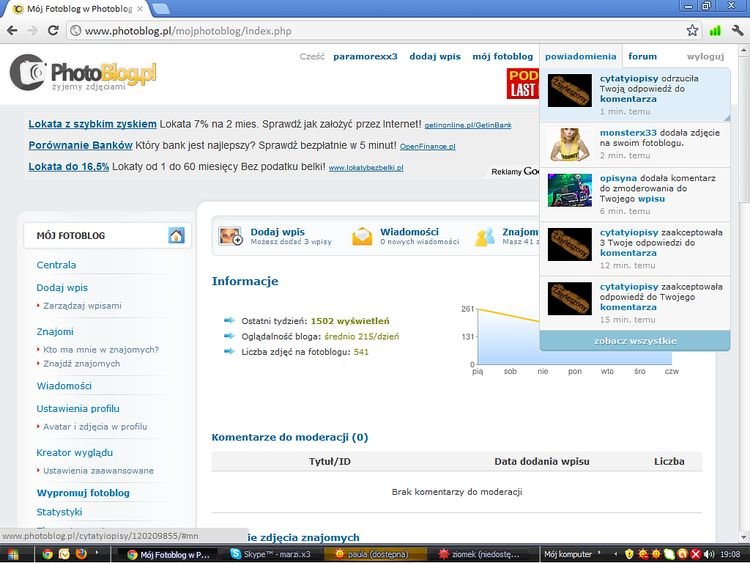This screenshot has width=750, height=563.
Task: Open Wiadomości in the sidebar
Action: (x=64, y=386)
